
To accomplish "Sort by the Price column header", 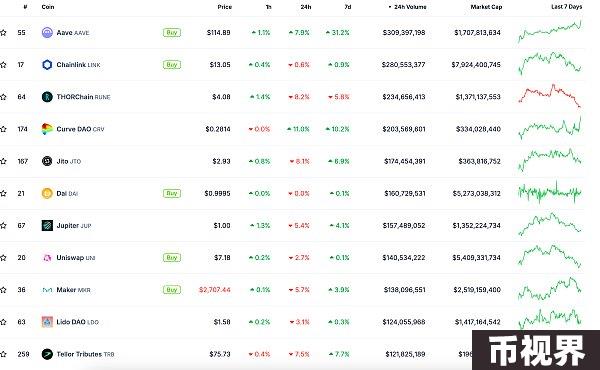I will [225, 7].
